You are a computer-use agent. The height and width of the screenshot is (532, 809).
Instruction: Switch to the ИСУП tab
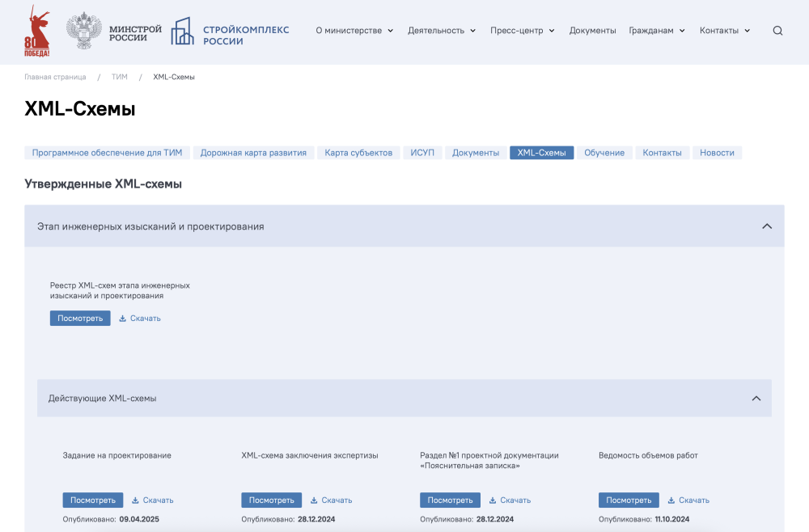click(x=422, y=152)
